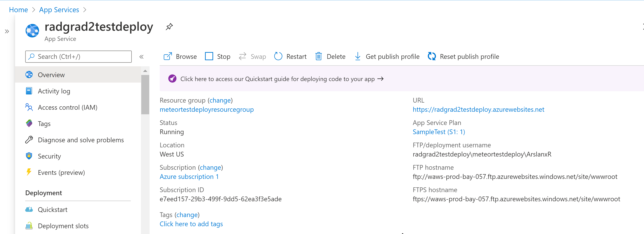Viewport: 644px width, 234px height.
Task: Click the Restart circular arrow icon
Action: [x=278, y=56]
